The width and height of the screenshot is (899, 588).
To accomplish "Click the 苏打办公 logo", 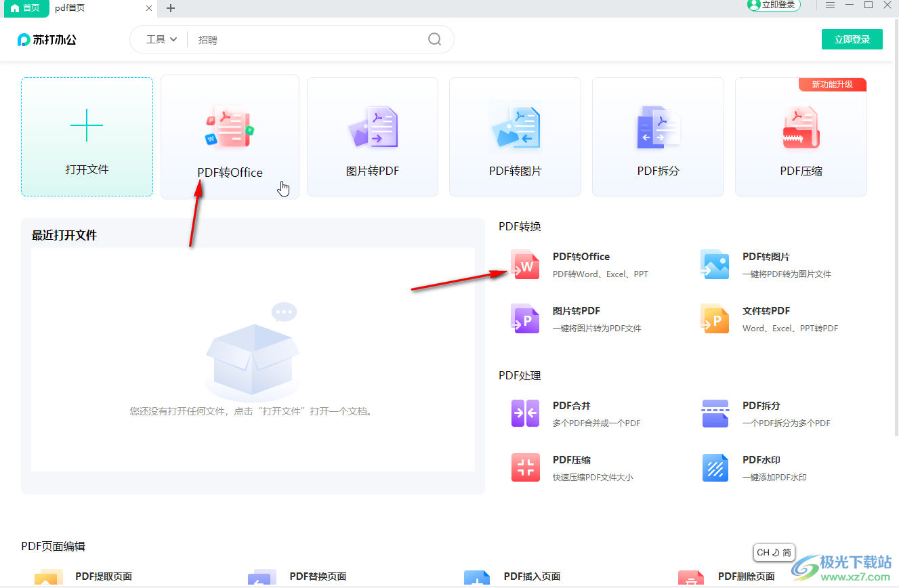I will [47, 40].
